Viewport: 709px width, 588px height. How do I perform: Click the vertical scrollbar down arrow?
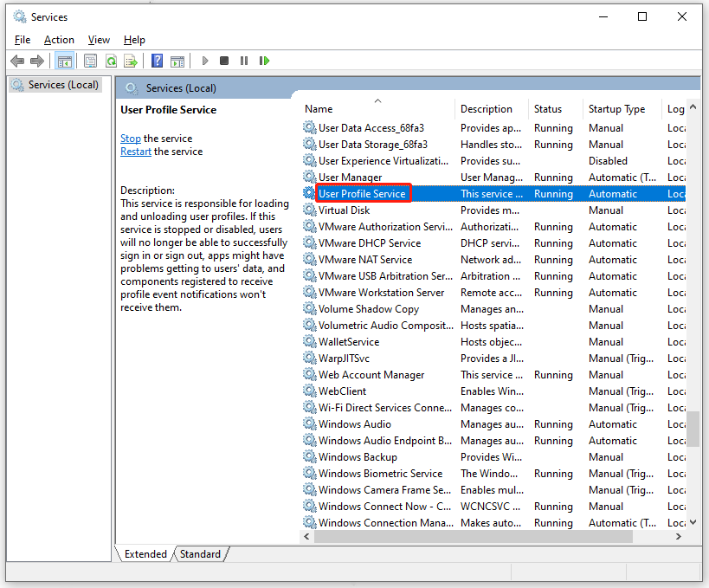pyautogui.click(x=693, y=522)
